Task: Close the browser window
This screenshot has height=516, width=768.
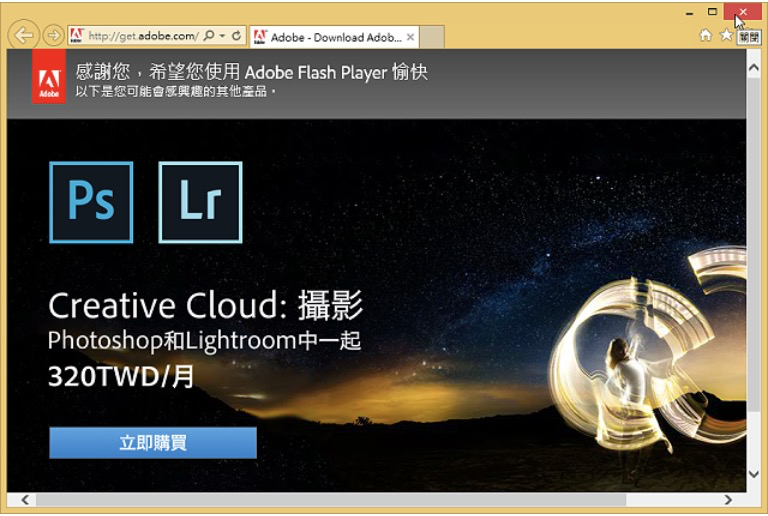Action: 743,12
